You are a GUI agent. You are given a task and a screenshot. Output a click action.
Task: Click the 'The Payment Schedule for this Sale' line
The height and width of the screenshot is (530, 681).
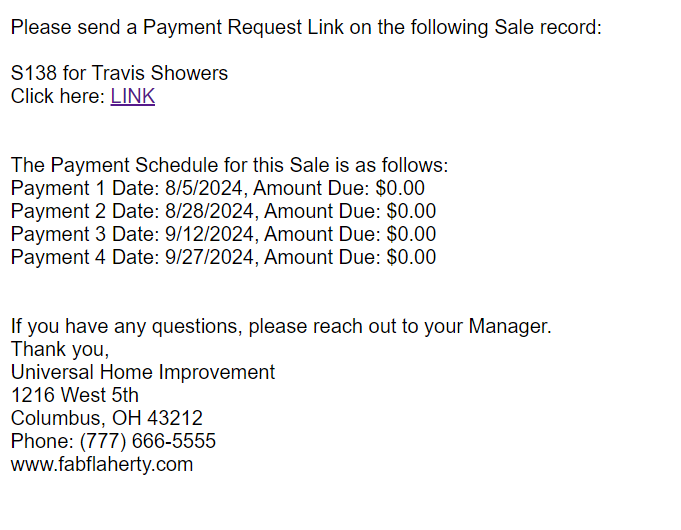pyautogui.click(x=229, y=165)
